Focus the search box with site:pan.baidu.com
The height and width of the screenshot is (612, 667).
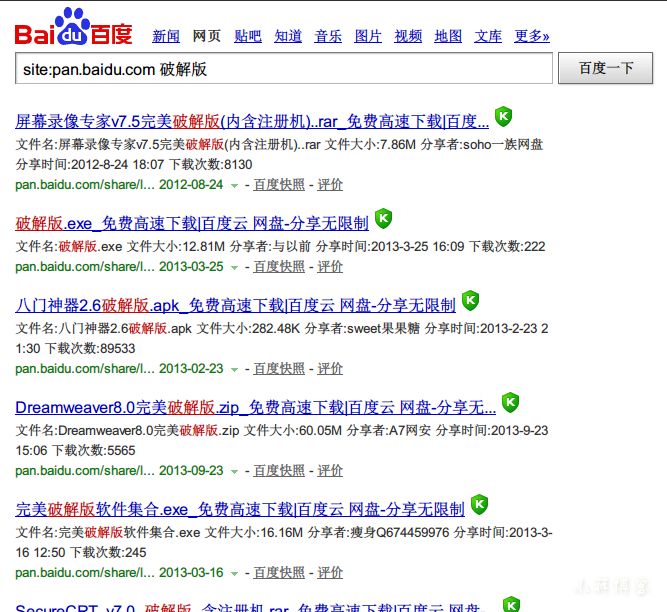tap(284, 68)
